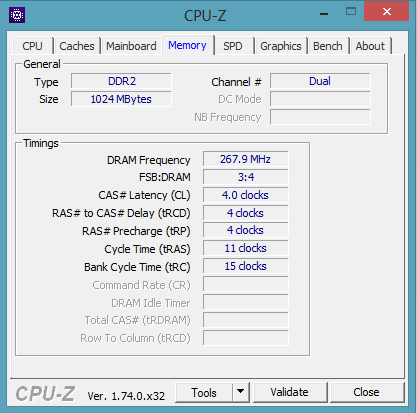Click the FSB:DRAM label

coord(165,177)
